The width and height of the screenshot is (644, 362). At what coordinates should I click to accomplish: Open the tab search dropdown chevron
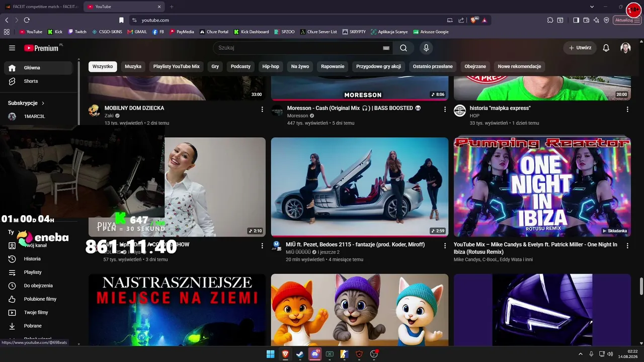(592, 7)
